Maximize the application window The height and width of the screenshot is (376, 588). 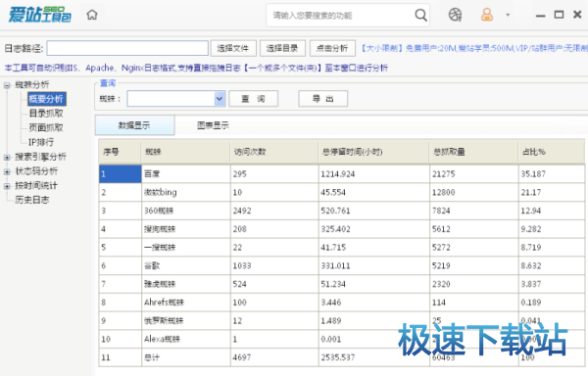(559, 15)
